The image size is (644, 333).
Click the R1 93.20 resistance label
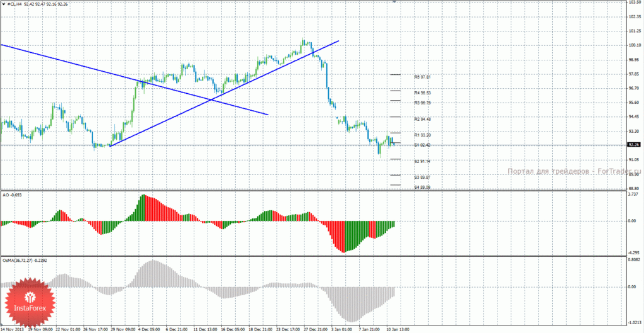click(x=422, y=135)
